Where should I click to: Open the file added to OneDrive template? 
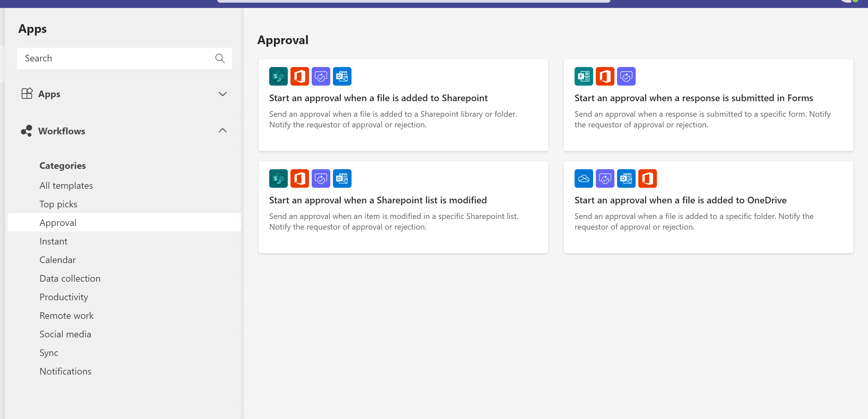click(680, 200)
